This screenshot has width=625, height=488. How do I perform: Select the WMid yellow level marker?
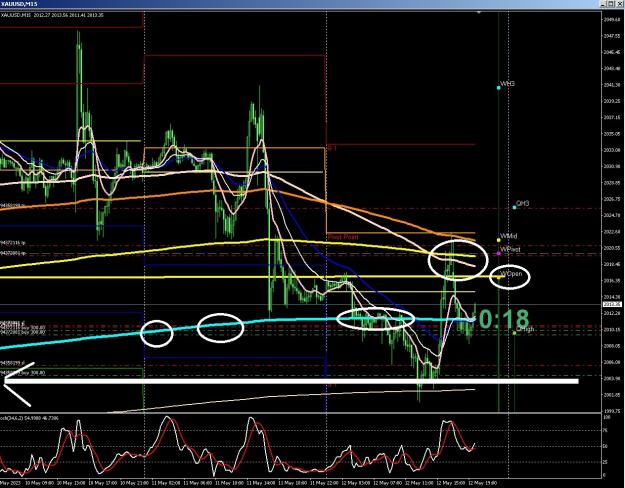pos(499,240)
